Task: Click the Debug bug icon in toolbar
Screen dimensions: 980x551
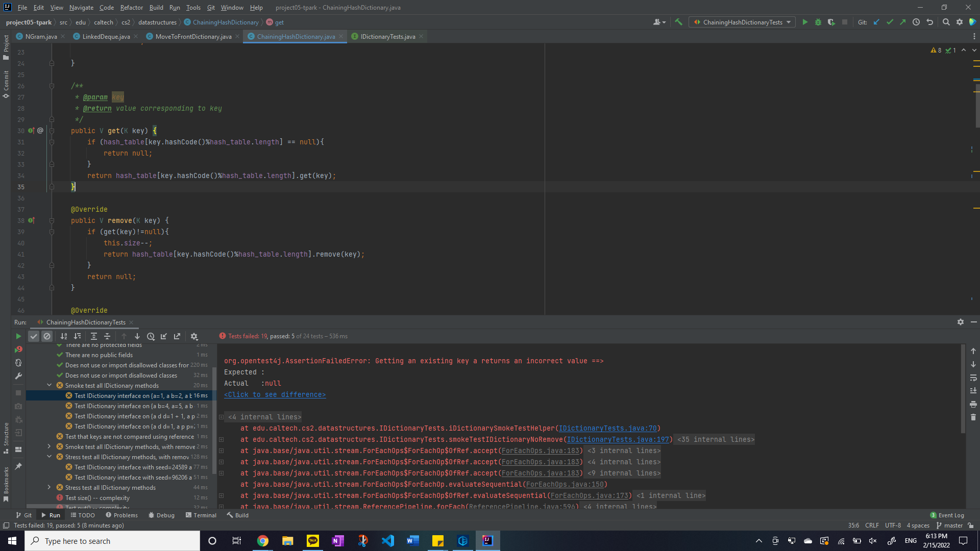Action: 818,22
